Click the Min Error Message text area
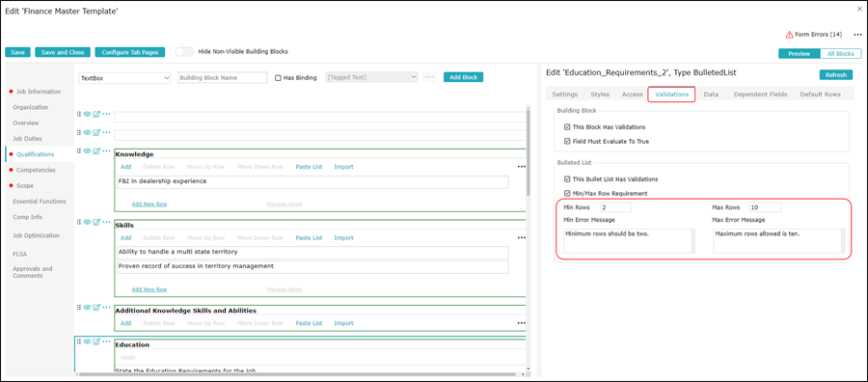The width and height of the screenshot is (868, 382). [629, 241]
